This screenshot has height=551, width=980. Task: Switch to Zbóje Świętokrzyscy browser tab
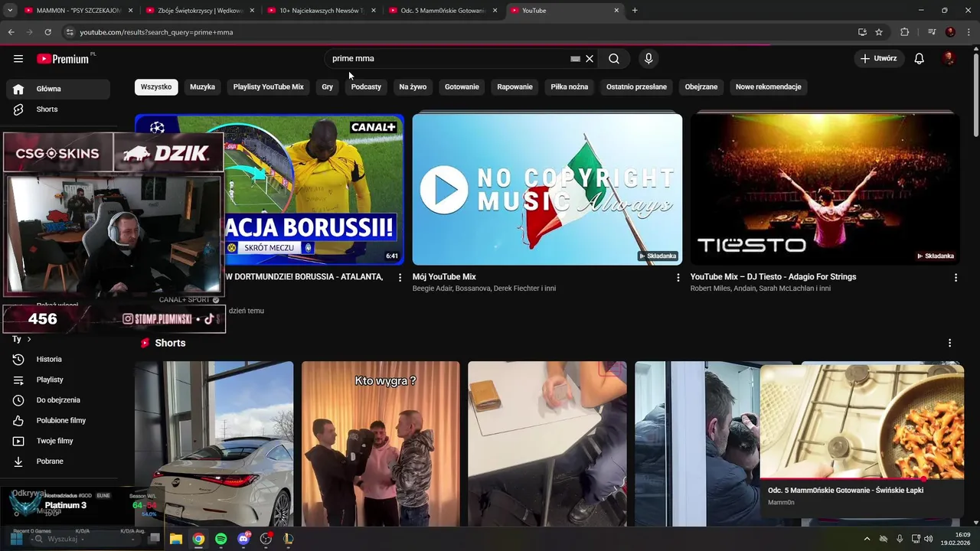pos(199,11)
